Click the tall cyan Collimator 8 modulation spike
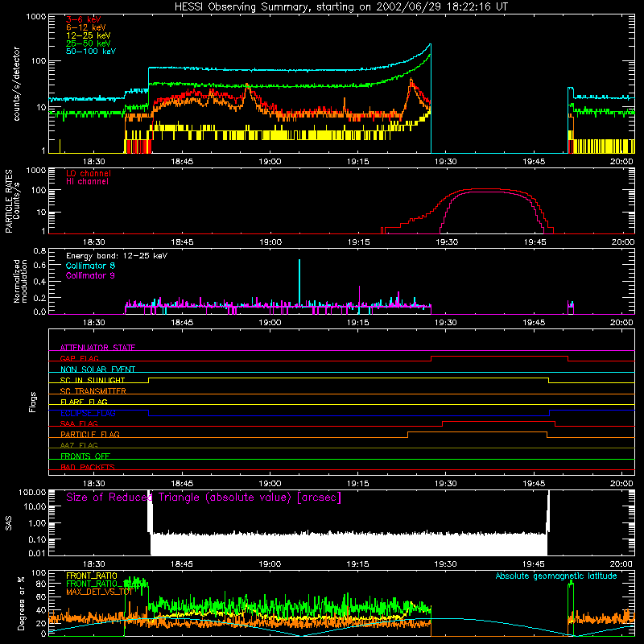644x644 pixels. click(x=299, y=283)
